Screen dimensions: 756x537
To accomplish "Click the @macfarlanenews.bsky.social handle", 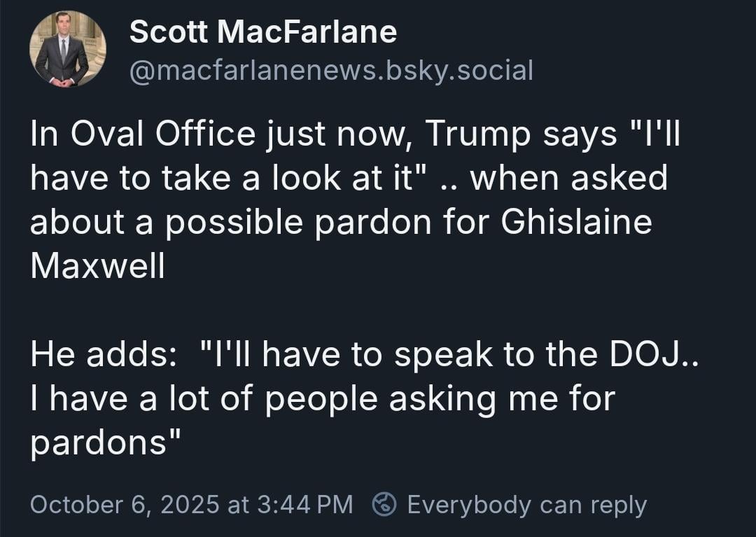I will (331, 69).
